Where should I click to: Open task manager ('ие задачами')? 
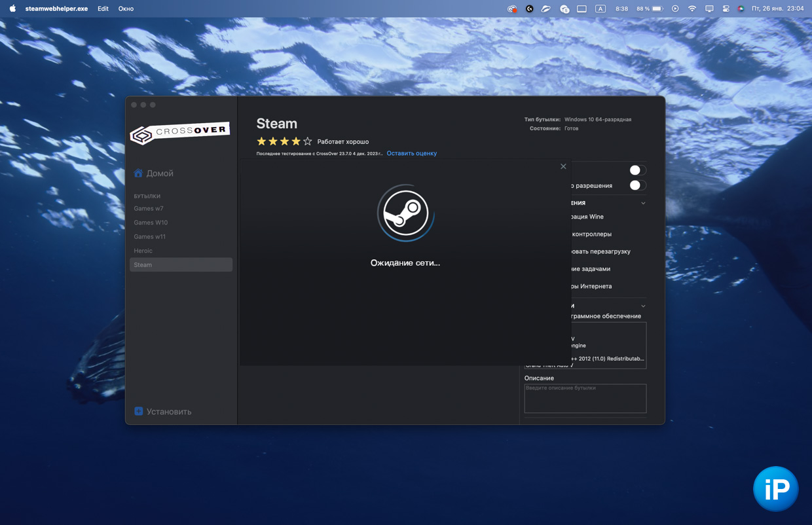point(591,268)
